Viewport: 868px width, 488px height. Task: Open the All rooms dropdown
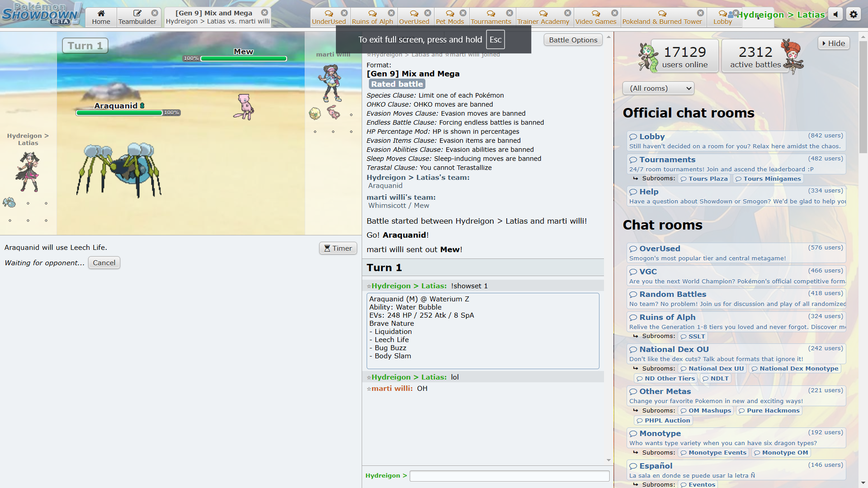(658, 89)
